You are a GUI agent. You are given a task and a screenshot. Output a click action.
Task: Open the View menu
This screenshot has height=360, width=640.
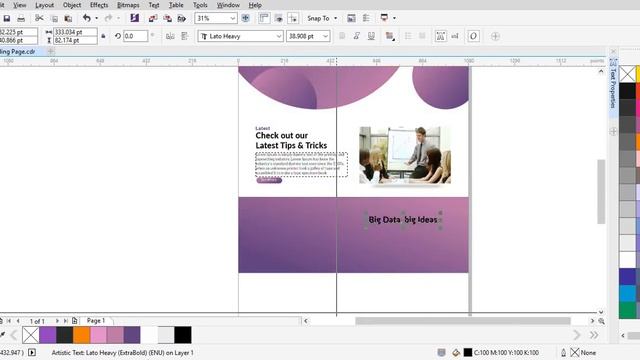coord(20,5)
